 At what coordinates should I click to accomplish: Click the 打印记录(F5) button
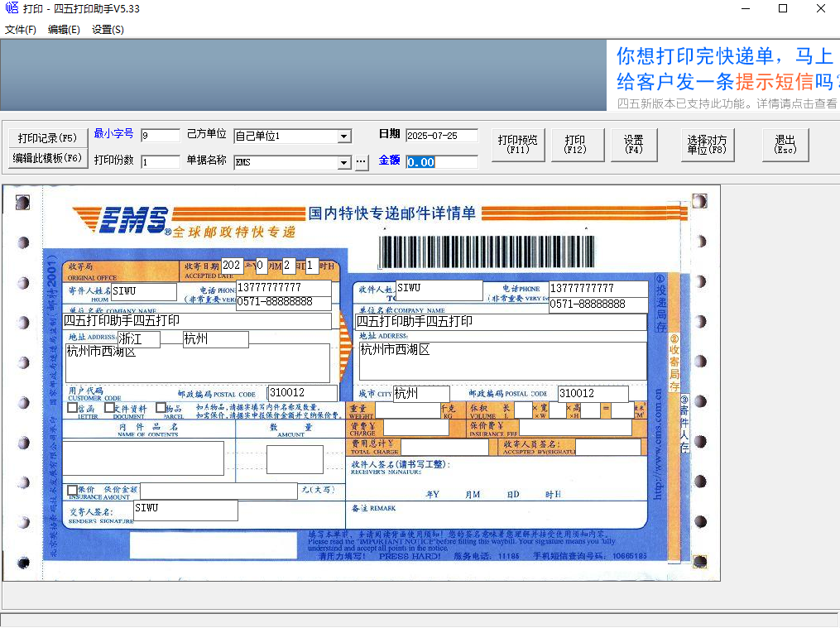click(48, 137)
